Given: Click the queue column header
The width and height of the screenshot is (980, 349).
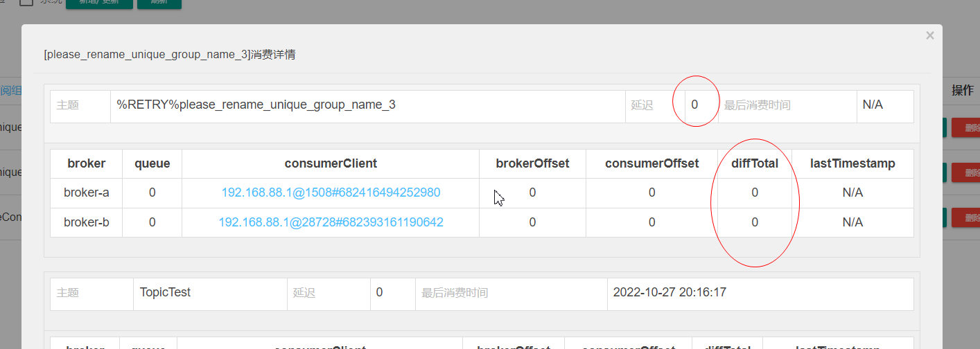Looking at the screenshot, I should [x=152, y=163].
